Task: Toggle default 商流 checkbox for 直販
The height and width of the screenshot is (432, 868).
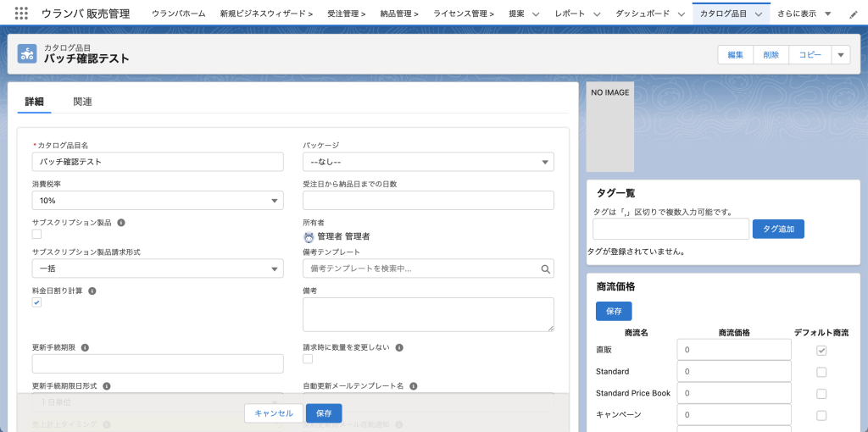Action: click(x=821, y=350)
